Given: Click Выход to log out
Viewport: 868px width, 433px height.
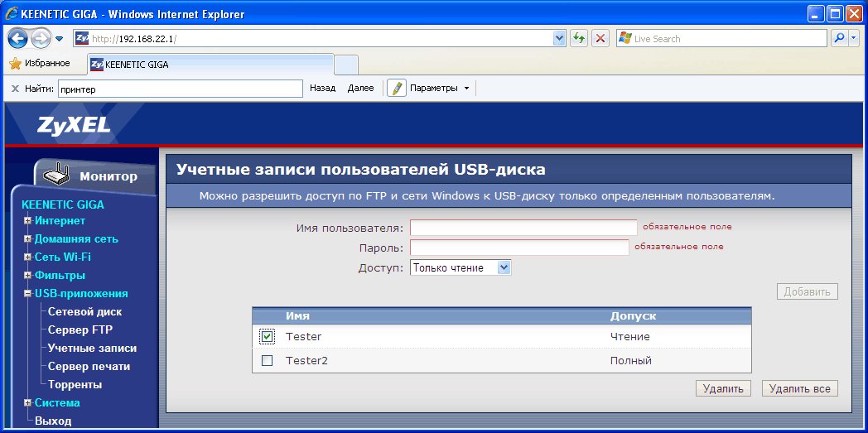Looking at the screenshot, I should click(x=53, y=421).
